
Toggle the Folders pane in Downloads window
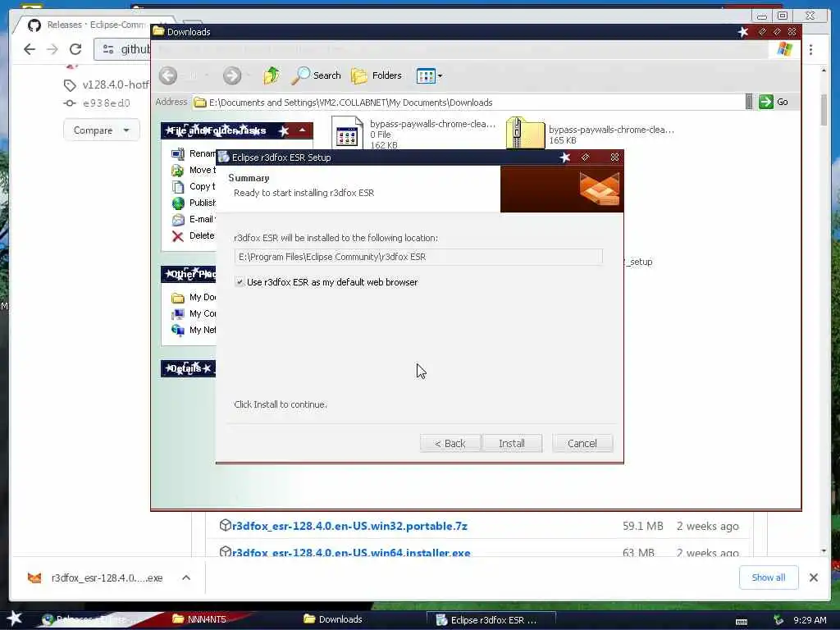376,75
